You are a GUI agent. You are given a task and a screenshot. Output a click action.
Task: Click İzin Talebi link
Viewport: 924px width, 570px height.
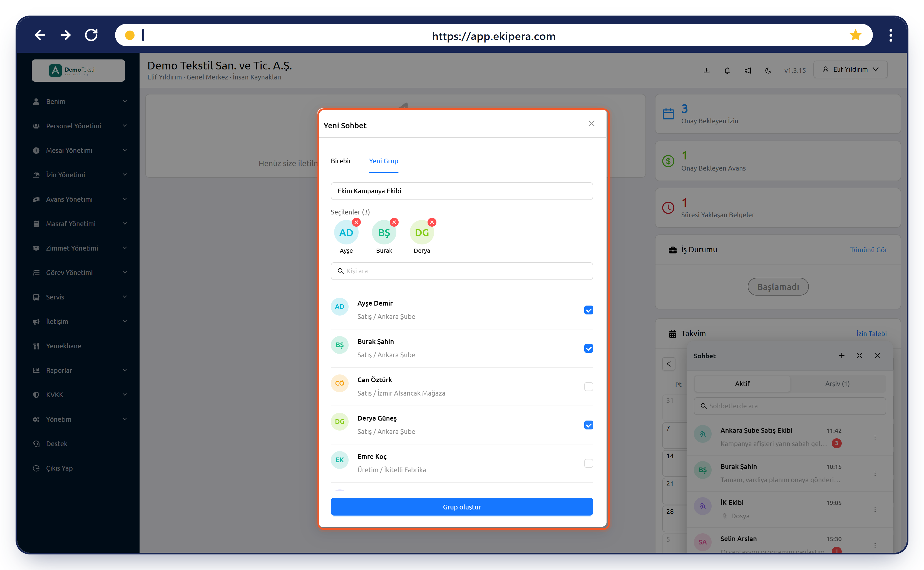871,334
